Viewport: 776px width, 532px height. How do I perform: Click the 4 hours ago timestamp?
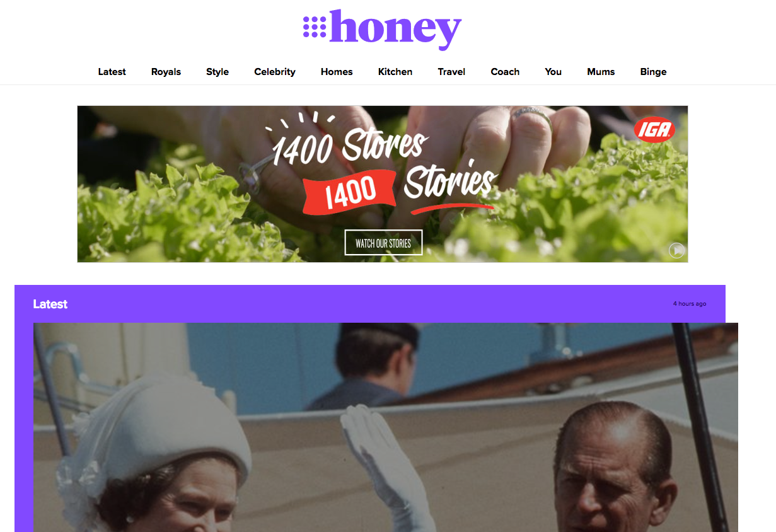point(689,304)
